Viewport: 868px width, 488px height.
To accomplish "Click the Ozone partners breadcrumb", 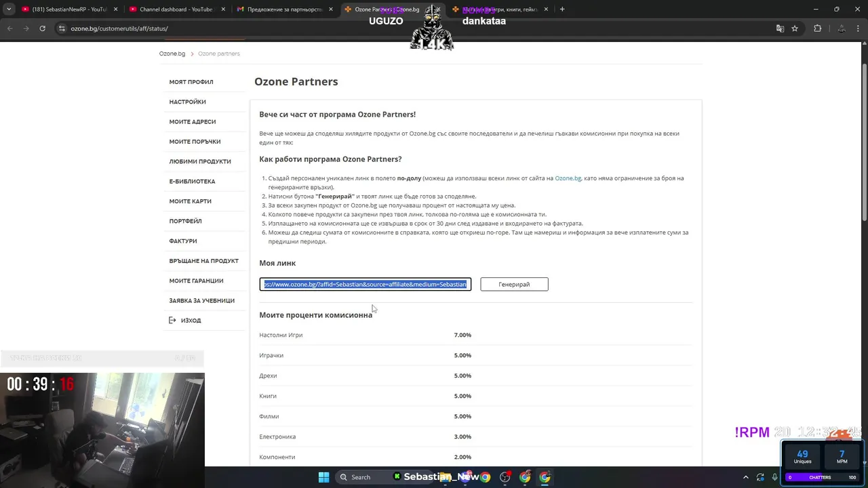I will pos(218,54).
